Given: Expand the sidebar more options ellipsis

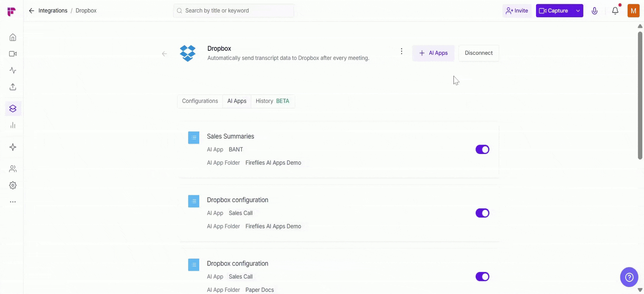Looking at the screenshot, I should [13, 202].
